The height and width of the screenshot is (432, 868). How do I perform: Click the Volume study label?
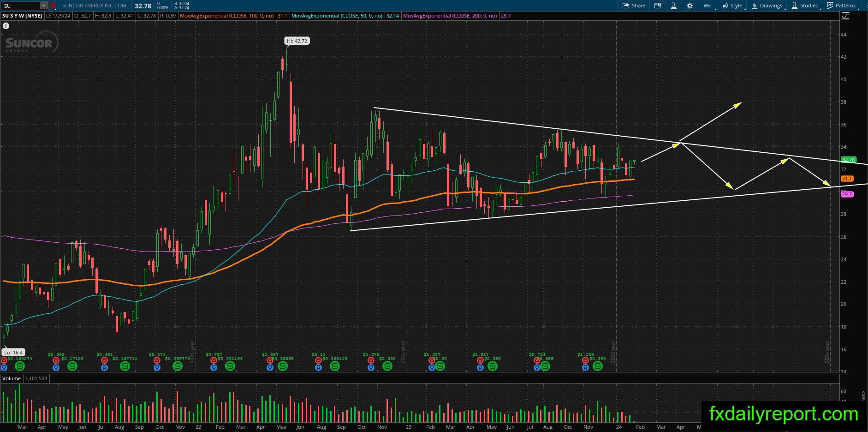pyautogui.click(x=12, y=378)
